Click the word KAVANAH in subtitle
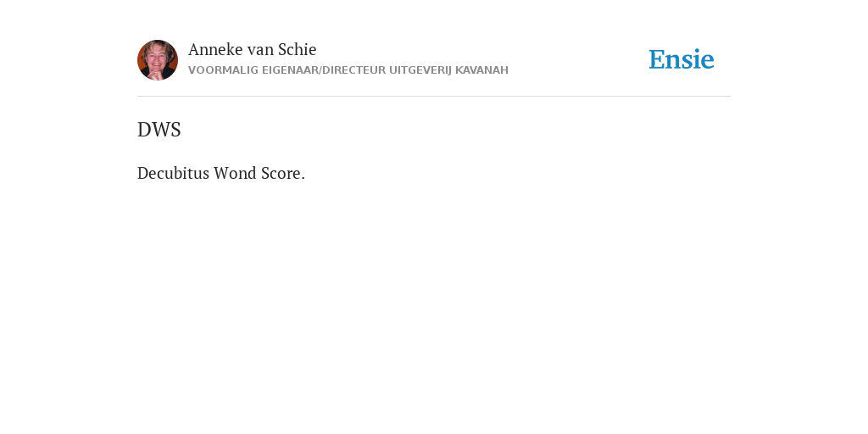Viewport: 868px width, 434px height. point(481,70)
